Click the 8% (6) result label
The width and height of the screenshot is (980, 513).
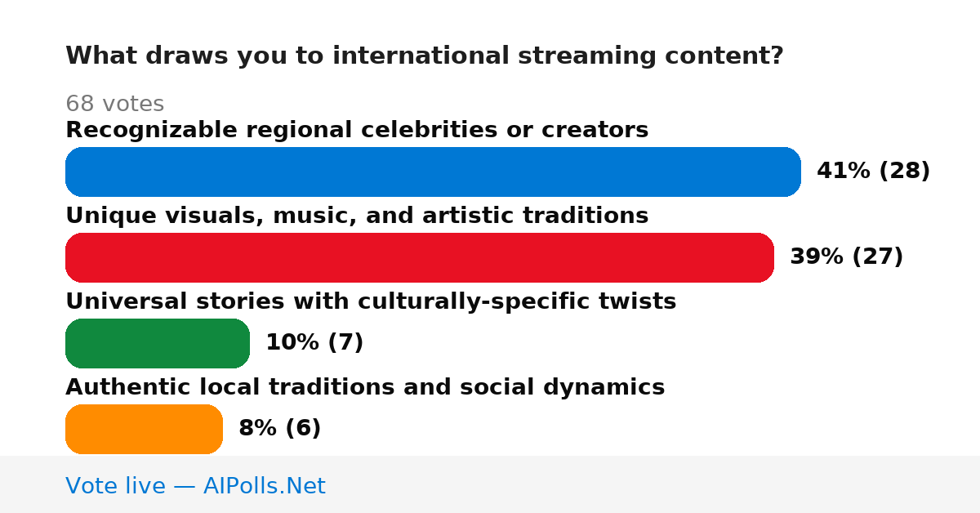[279, 428]
